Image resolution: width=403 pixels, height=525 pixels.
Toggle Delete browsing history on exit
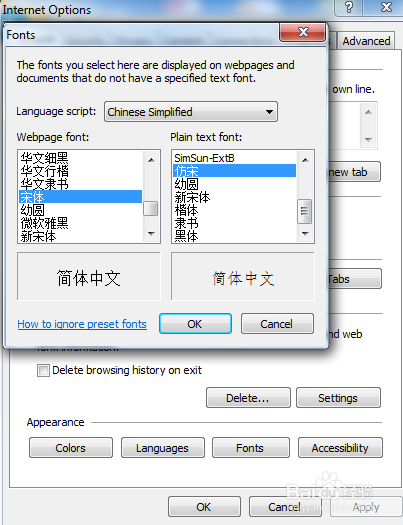click(x=43, y=371)
